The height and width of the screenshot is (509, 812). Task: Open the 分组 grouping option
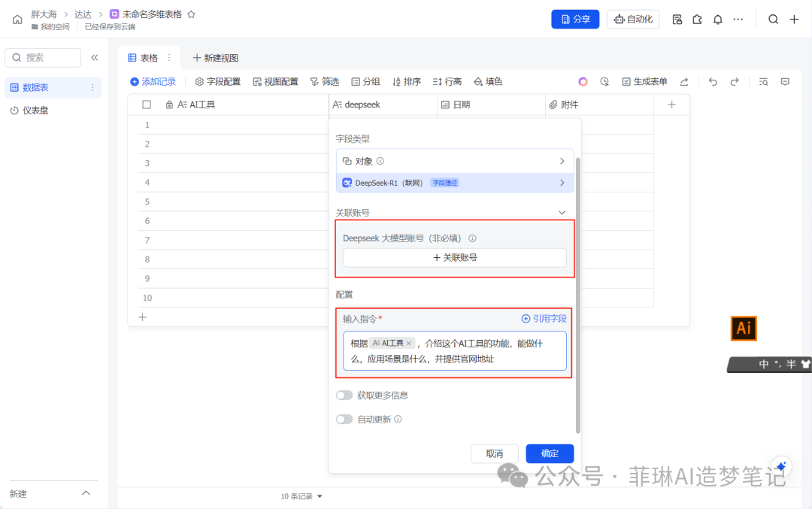365,82
